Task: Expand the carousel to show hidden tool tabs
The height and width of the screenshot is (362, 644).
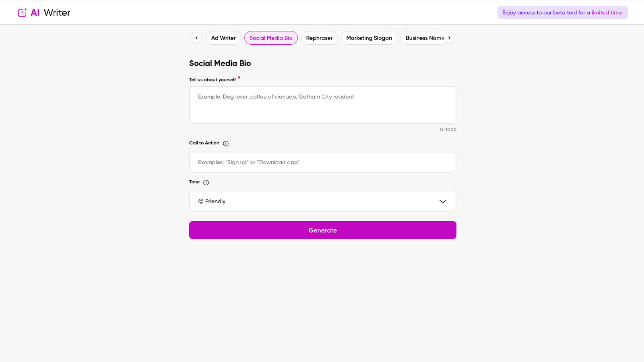Action: (x=449, y=38)
